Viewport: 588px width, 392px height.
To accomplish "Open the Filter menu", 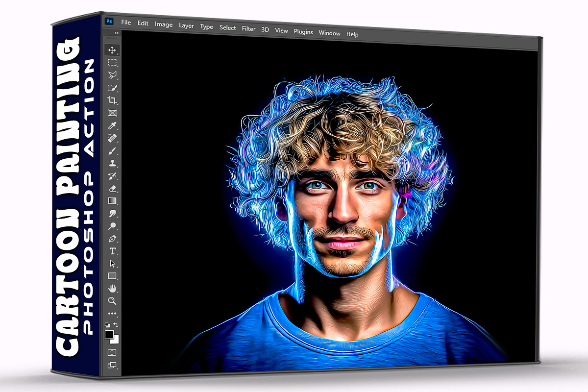I will tap(248, 29).
